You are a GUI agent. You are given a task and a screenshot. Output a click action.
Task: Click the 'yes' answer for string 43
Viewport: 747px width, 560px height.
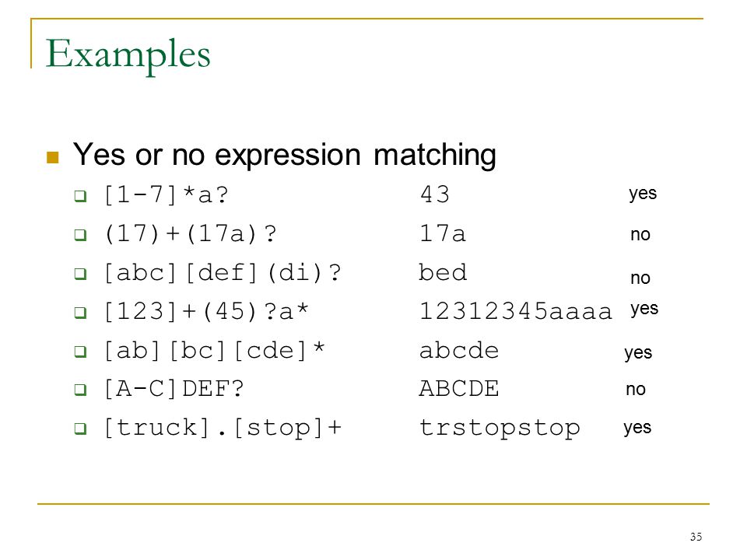point(643,194)
